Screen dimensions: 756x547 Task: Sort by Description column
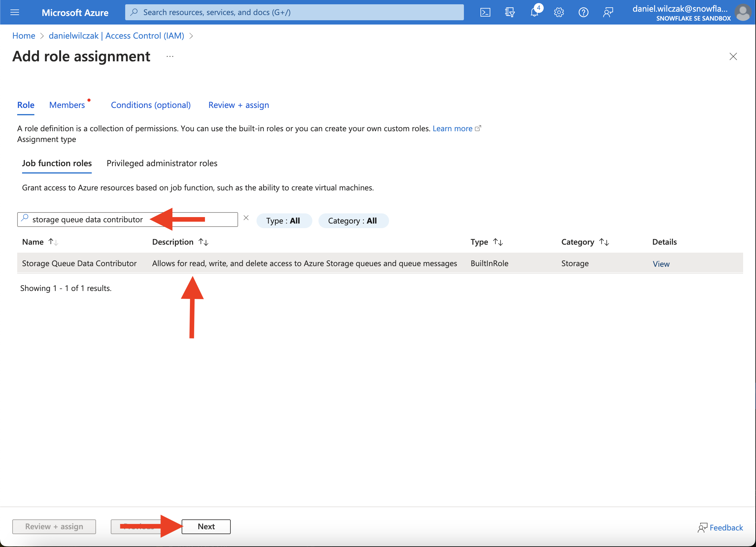click(x=203, y=242)
